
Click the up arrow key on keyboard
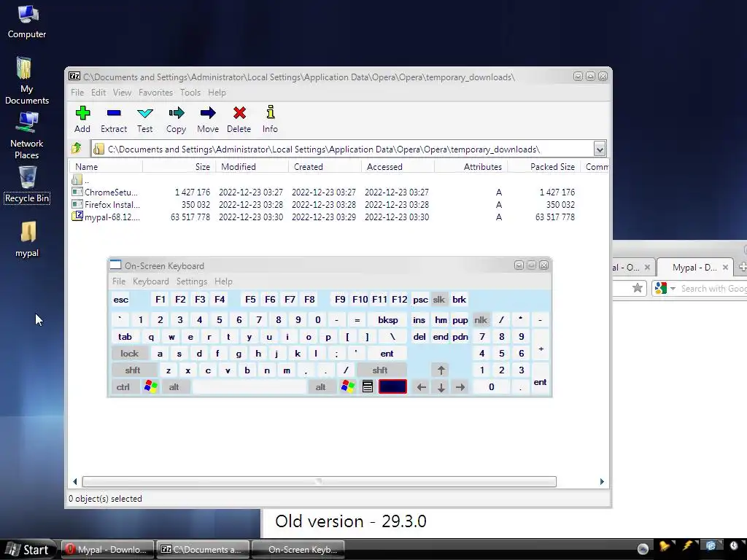441,370
